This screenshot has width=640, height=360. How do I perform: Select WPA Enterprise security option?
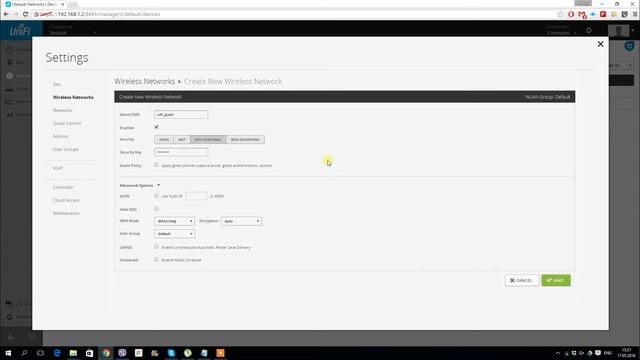(245, 140)
